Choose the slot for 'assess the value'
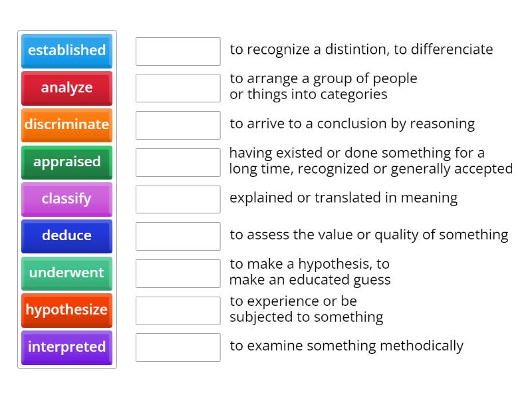 pos(178,236)
